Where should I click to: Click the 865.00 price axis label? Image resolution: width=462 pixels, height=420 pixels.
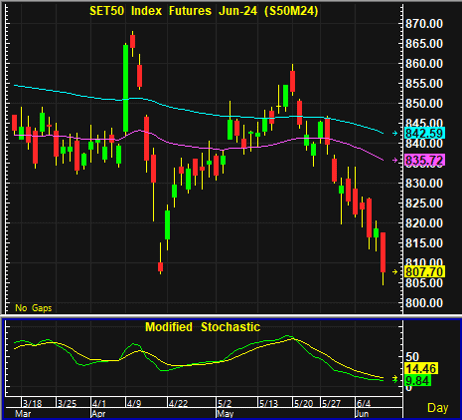pyautogui.click(x=424, y=44)
